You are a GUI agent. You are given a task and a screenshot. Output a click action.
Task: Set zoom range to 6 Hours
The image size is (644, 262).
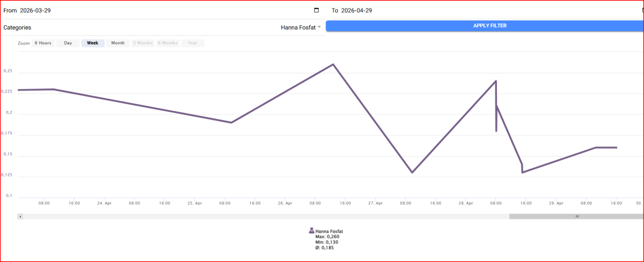43,43
